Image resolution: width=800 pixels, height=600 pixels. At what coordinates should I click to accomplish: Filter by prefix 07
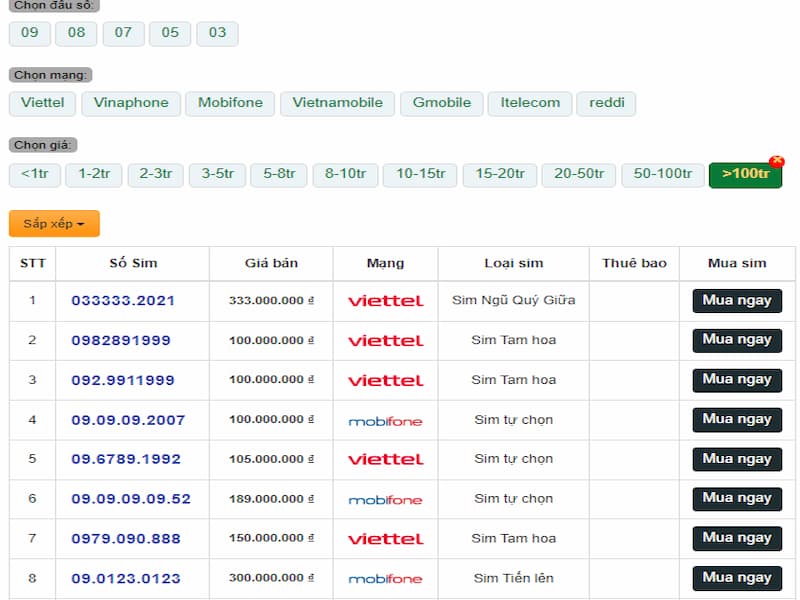[123, 33]
